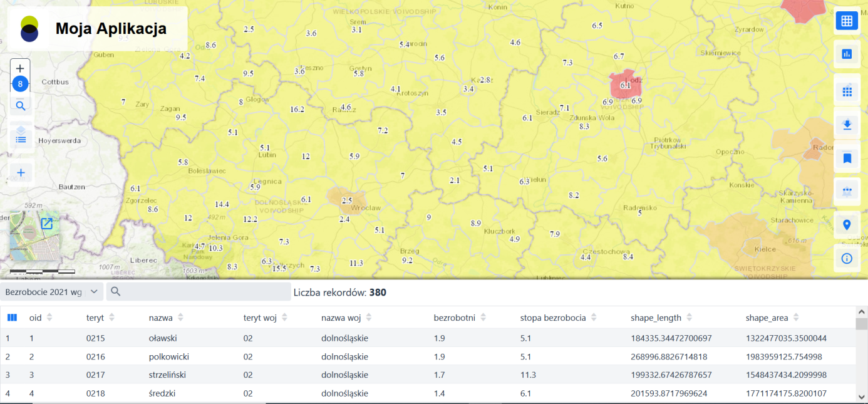This screenshot has width=868, height=404.
Task: Open the info circle widget
Action: (x=847, y=258)
